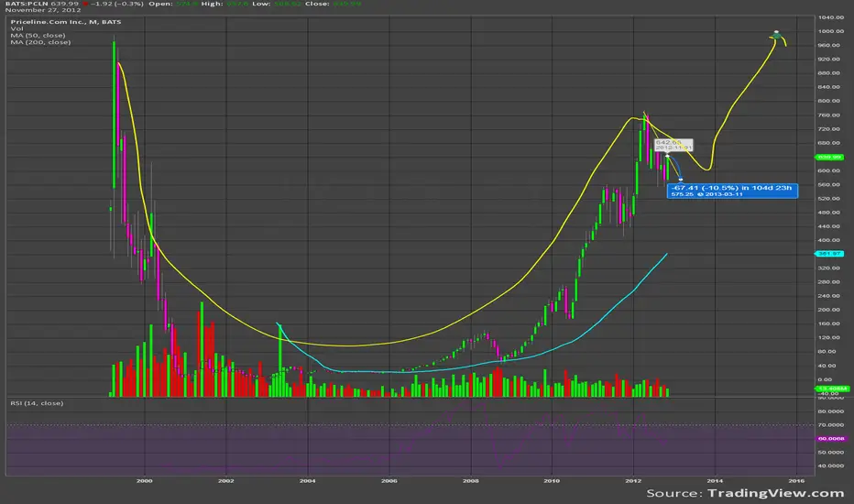The image size is (854, 504).
Task: Click the MA (200, close) legend entry
Action: (x=41, y=42)
